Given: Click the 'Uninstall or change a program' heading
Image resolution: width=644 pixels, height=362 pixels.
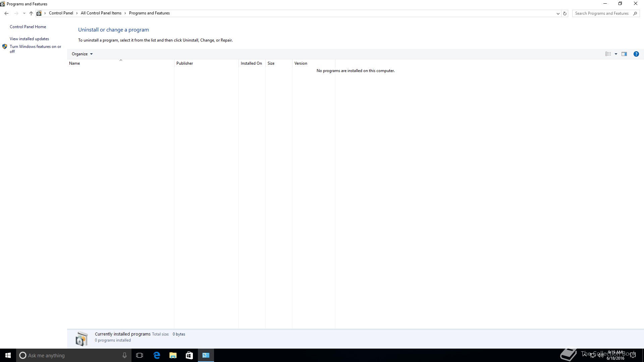Looking at the screenshot, I should tap(113, 30).
